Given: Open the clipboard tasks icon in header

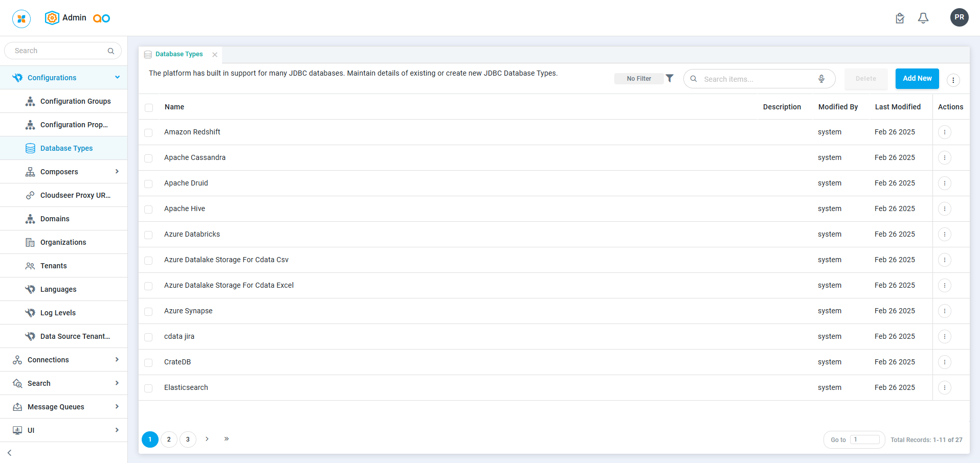Looking at the screenshot, I should click(900, 18).
